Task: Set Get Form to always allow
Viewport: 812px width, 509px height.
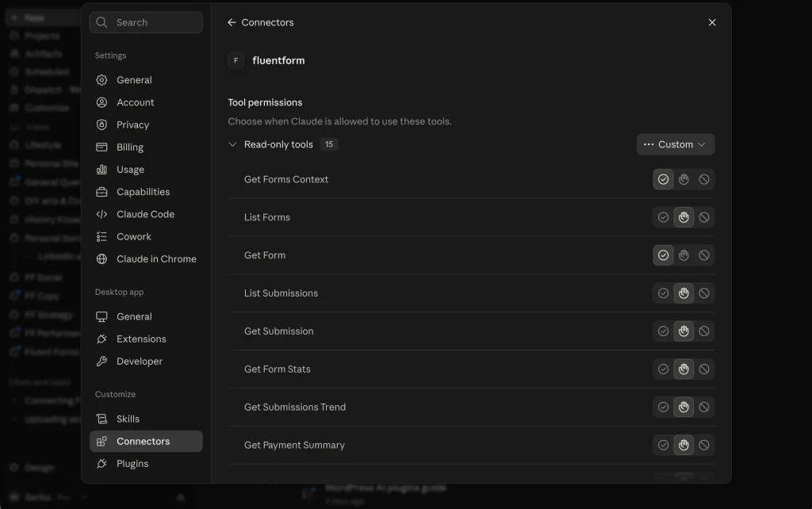Action: tap(663, 255)
